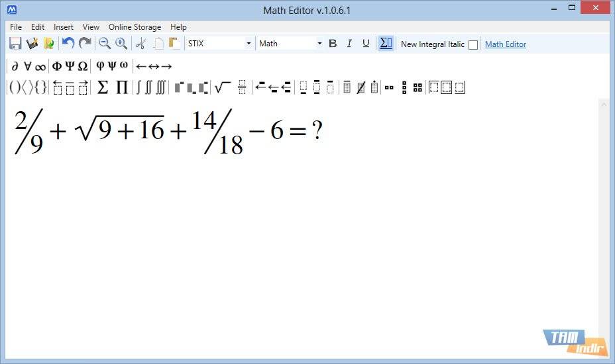
Task: Insert the capital Omega symbol
Action: click(x=83, y=66)
